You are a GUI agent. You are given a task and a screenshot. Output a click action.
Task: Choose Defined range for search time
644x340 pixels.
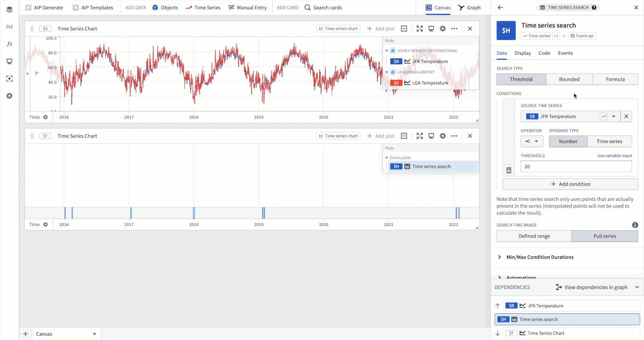(534, 236)
